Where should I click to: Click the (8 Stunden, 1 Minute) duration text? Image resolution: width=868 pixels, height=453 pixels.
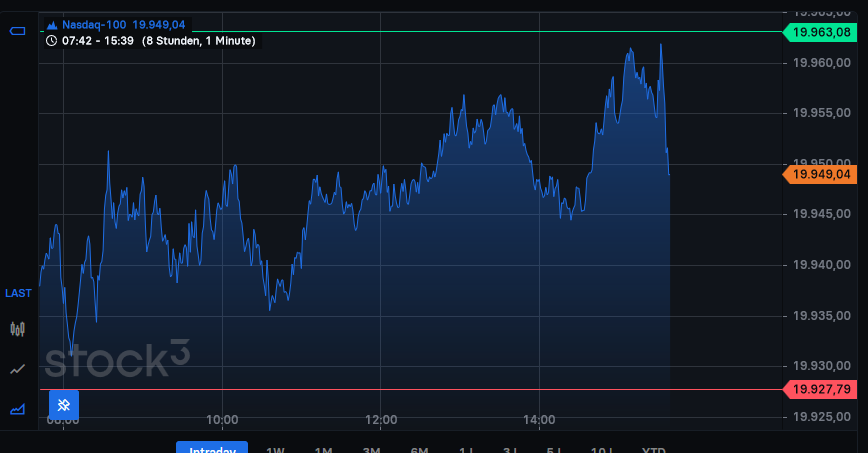point(199,40)
